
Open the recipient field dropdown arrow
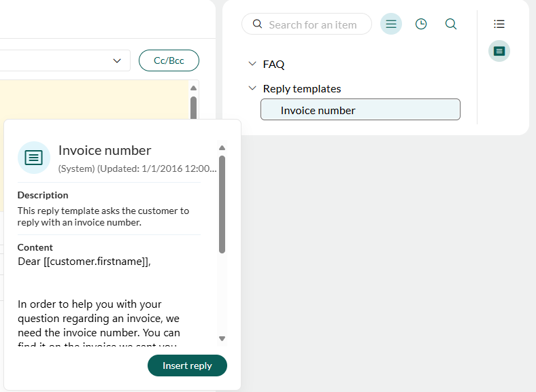pos(116,60)
